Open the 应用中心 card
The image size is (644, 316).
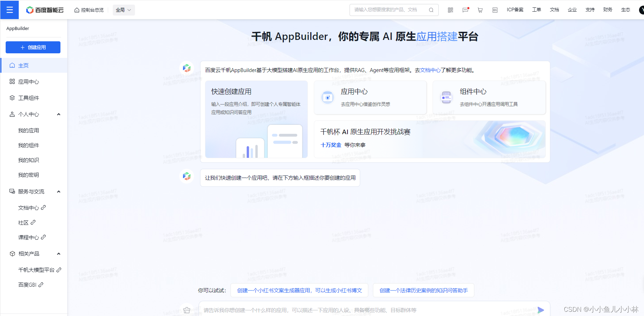tap(370, 97)
